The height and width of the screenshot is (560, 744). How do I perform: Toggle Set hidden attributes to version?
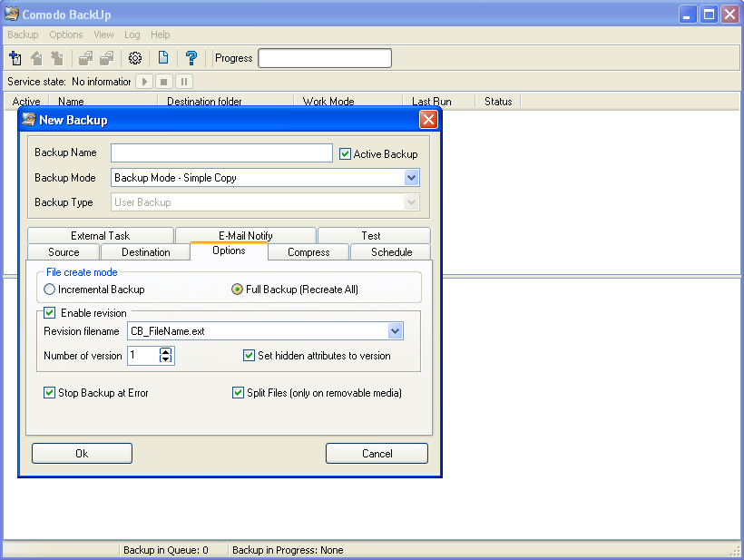point(249,356)
